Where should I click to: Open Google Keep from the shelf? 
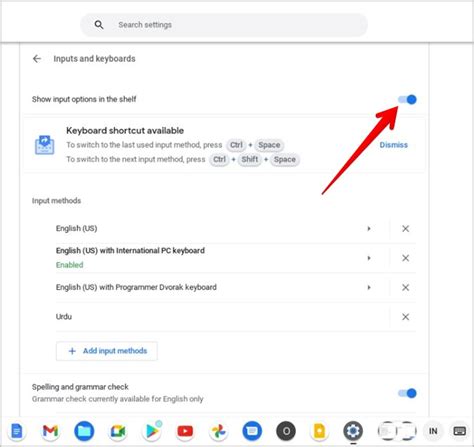(x=319, y=431)
